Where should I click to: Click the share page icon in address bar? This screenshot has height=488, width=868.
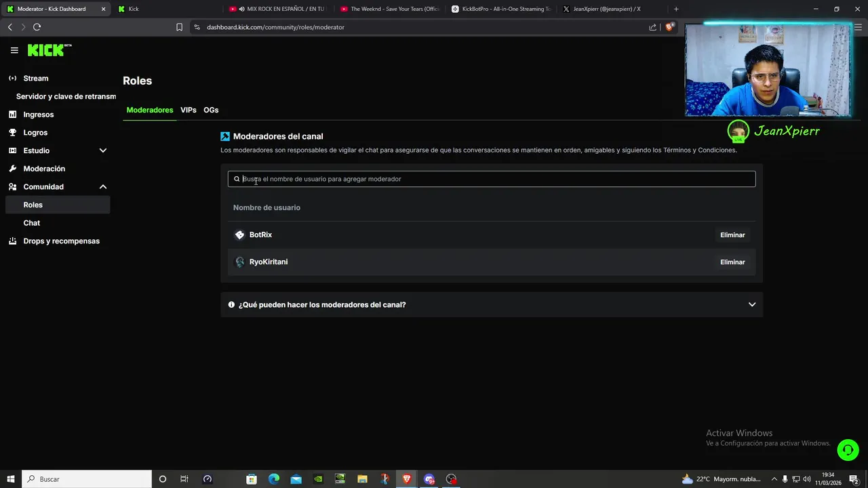pos(652,27)
